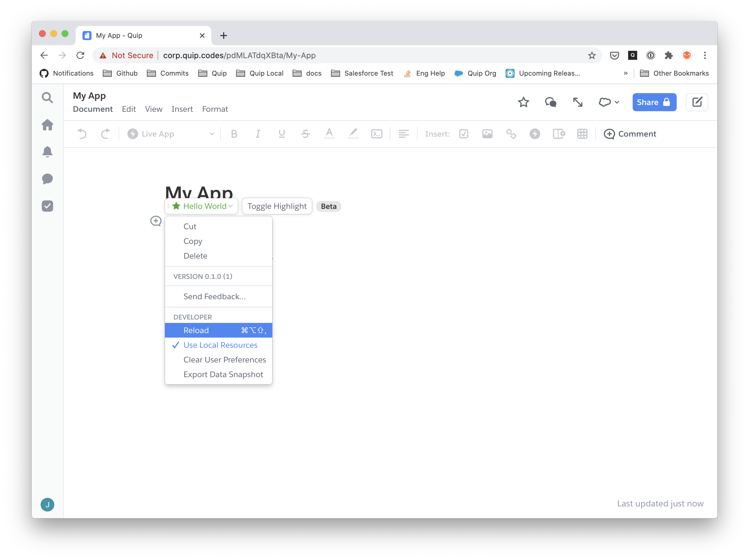Choose highlight color tool
The height and width of the screenshot is (560, 749).
coord(353,134)
